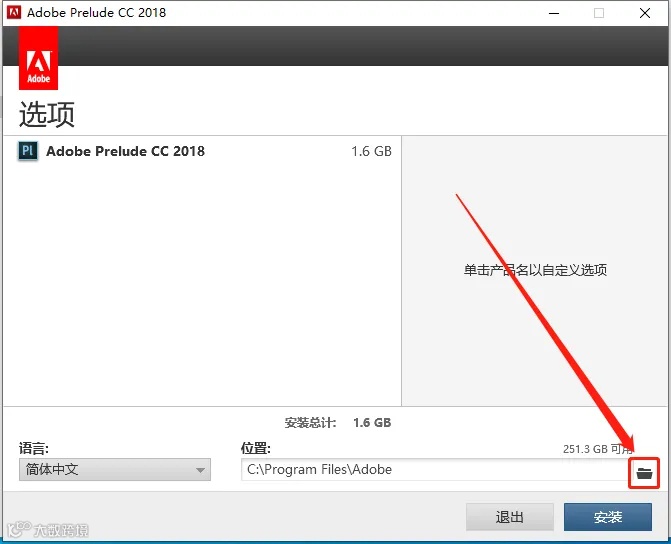The image size is (671, 544).
Task: Click the folder browse icon for install location
Action: 644,473
